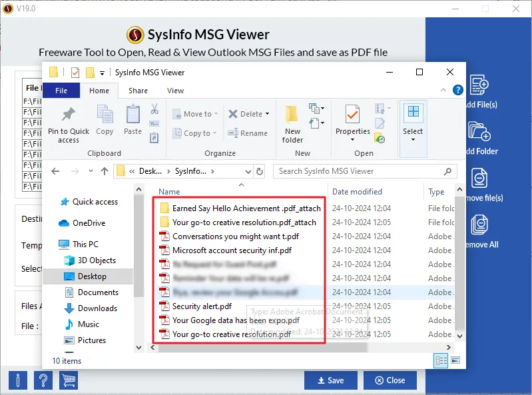Click the Paste shortcut icon in ribbon

tap(154, 138)
